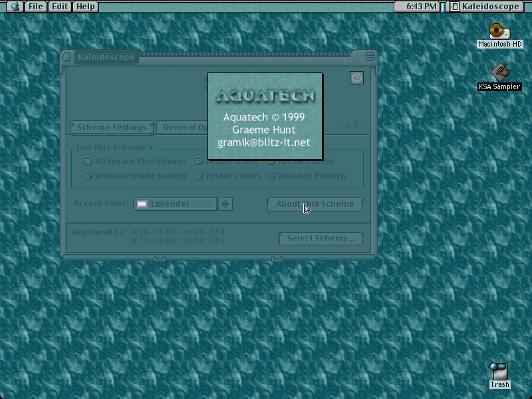Click the Aquatech logo in the about box

click(265, 96)
